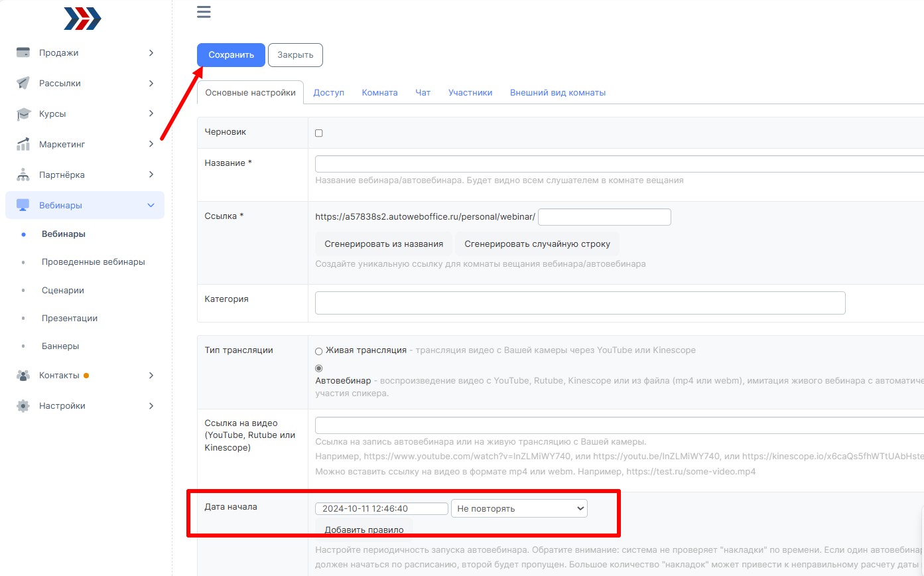Viewport: 924px width, 576px height.
Task: Click the Маркетинг chart icon
Action: (x=23, y=144)
